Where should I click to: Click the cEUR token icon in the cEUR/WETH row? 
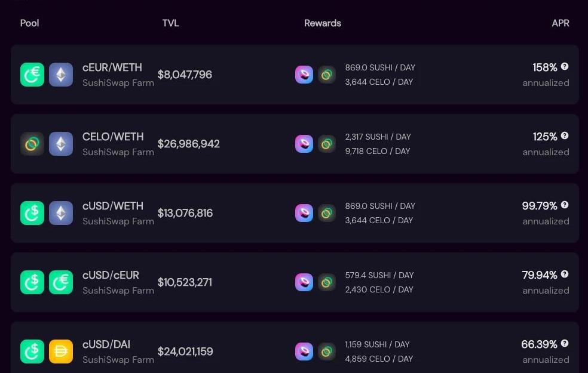32,75
